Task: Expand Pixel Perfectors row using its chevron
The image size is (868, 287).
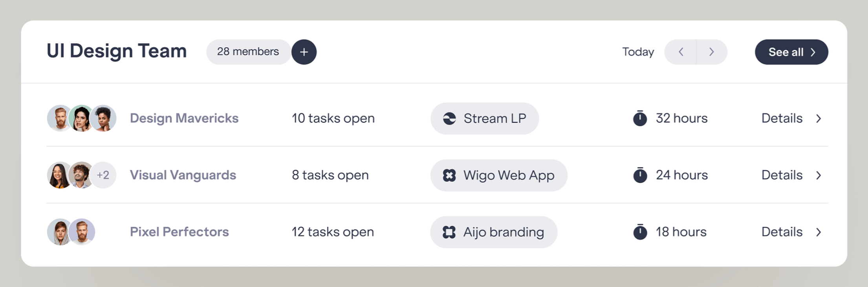Action: coord(819,232)
